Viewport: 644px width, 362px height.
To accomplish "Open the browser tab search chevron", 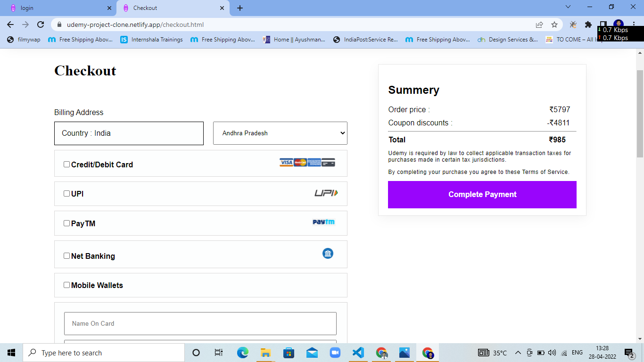I will point(568,8).
